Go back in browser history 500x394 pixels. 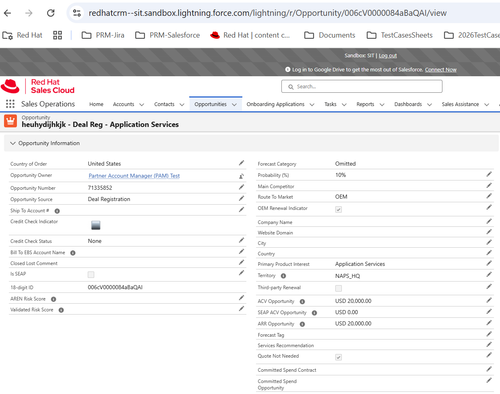7,13
